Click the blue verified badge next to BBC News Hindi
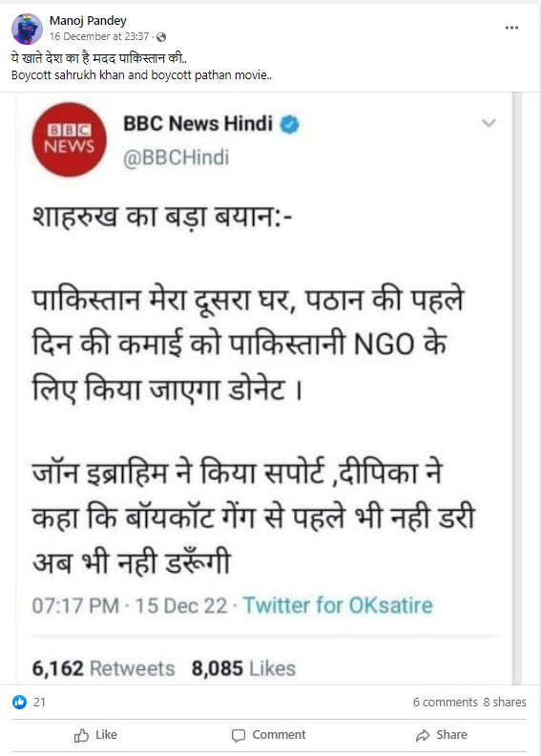The width and height of the screenshot is (541, 756). 289,124
